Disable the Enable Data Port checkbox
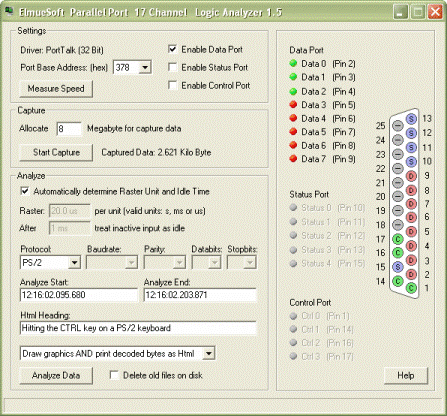Viewport: 447px width, 416px height. pyautogui.click(x=172, y=50)
